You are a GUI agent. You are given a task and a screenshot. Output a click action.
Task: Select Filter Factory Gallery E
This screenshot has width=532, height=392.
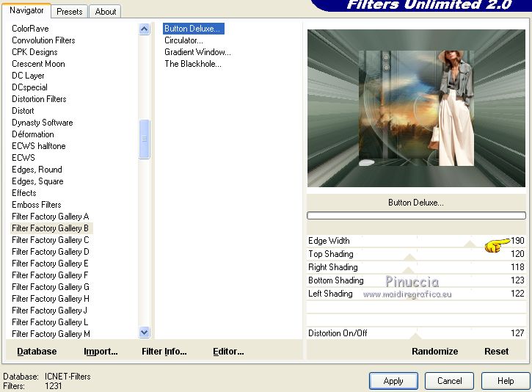click(50, 264)
